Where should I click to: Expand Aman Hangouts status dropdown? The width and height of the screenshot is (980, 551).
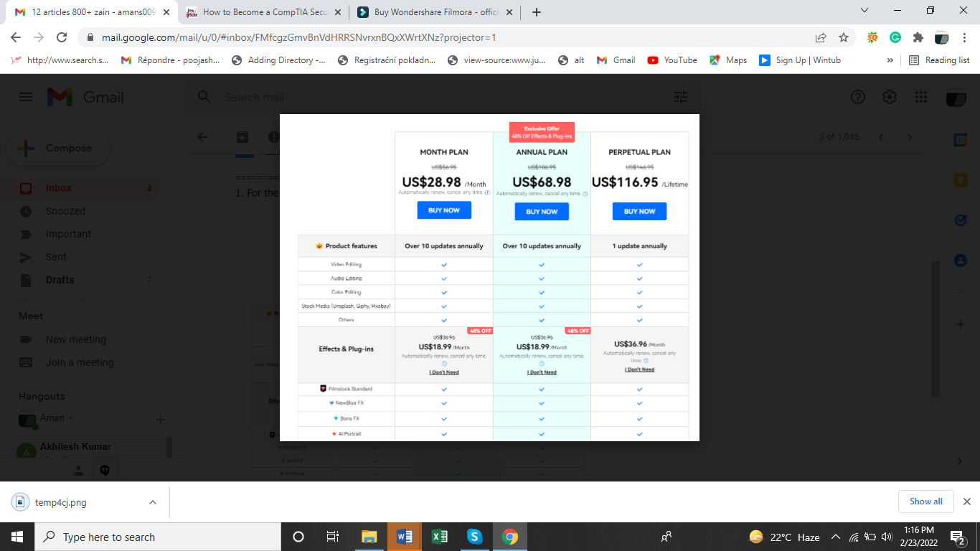pyautogui.click(x=70, y=418)
